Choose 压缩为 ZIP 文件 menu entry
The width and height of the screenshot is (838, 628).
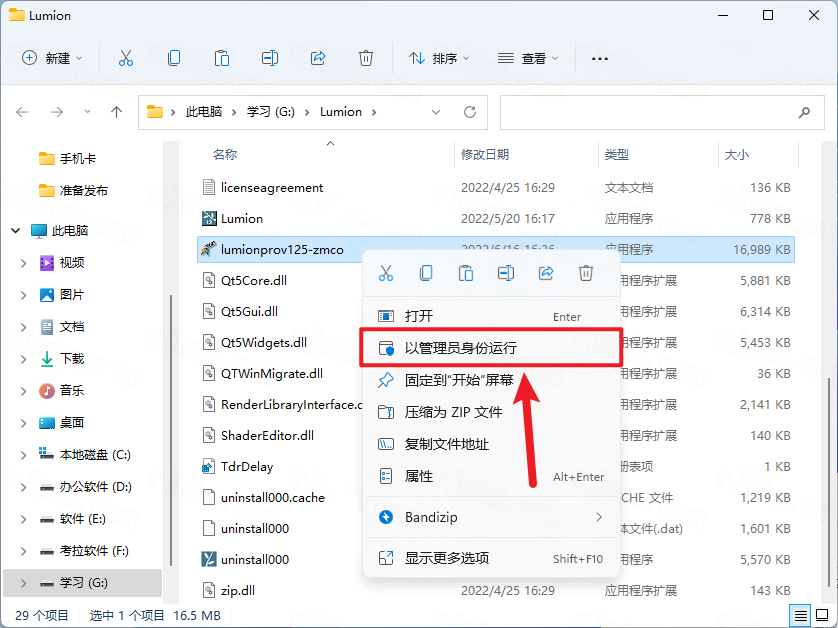click(x=491, y=412)
